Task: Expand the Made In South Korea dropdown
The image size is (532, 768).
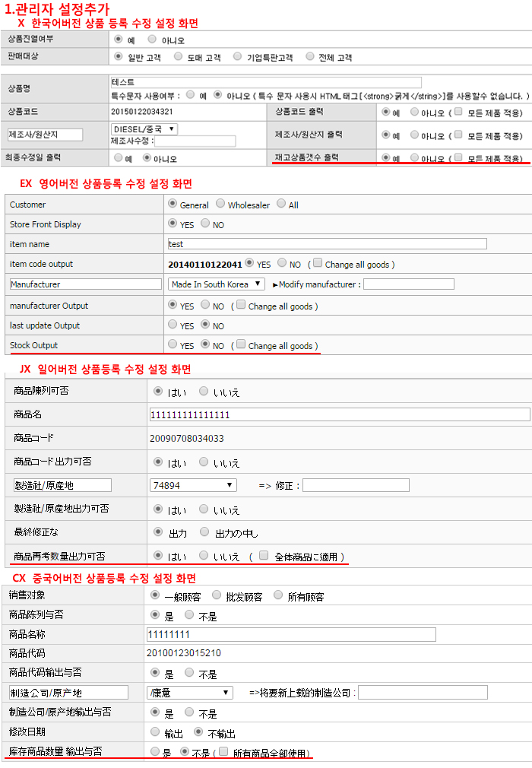Action: pyautogui.click(x=217, y=284)
